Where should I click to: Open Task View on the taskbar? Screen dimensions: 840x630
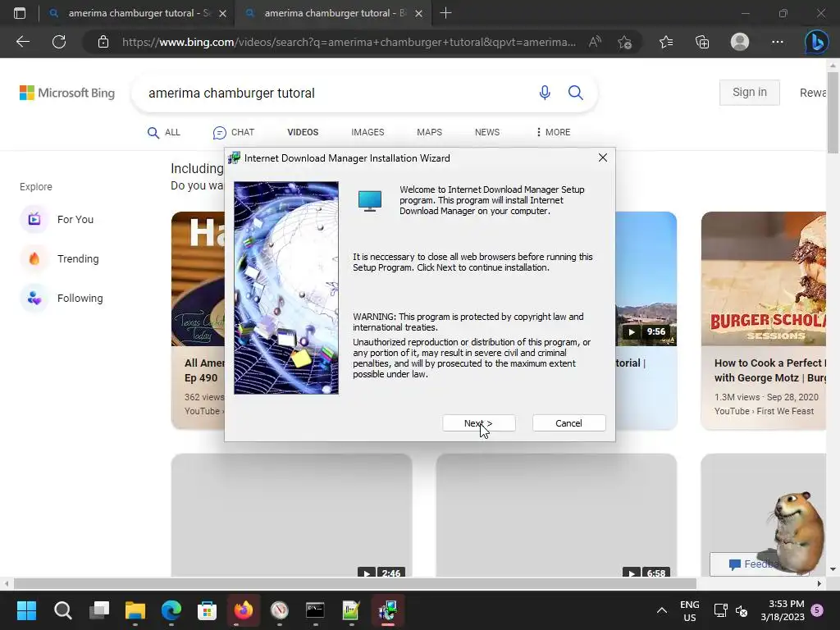coord(99,610)
